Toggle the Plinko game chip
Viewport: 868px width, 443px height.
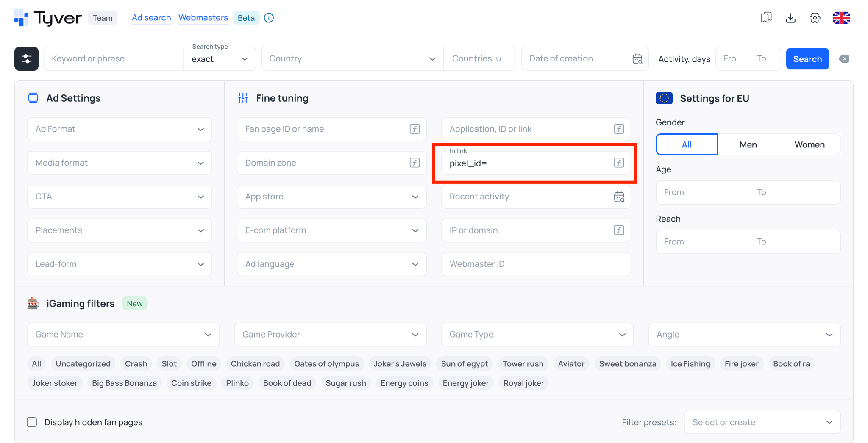click(x=237, y=383)
